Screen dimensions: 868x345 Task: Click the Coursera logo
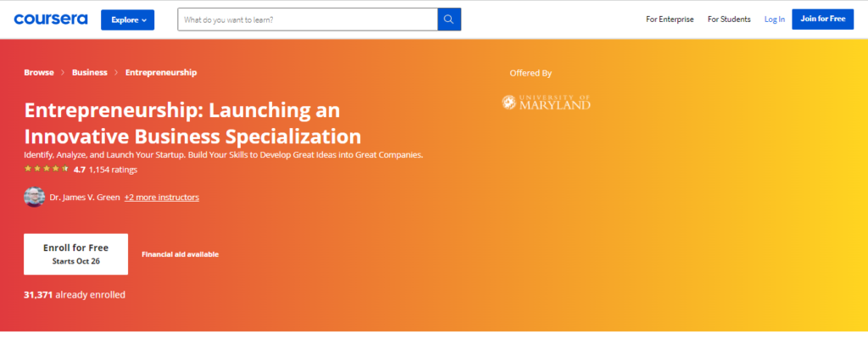pos(50,19)
